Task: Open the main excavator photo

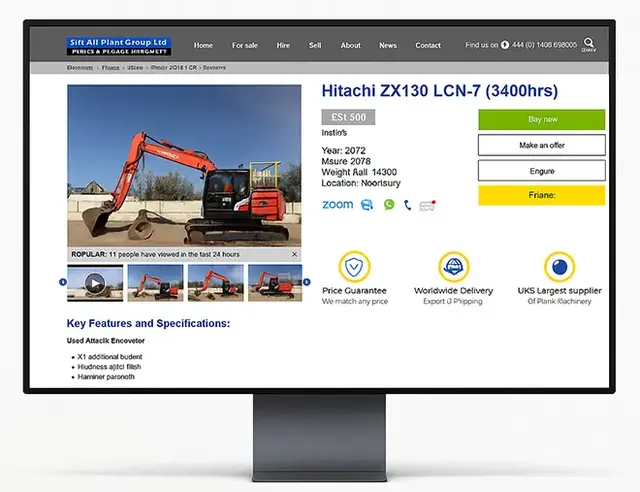Action: [x=184, y=165]
